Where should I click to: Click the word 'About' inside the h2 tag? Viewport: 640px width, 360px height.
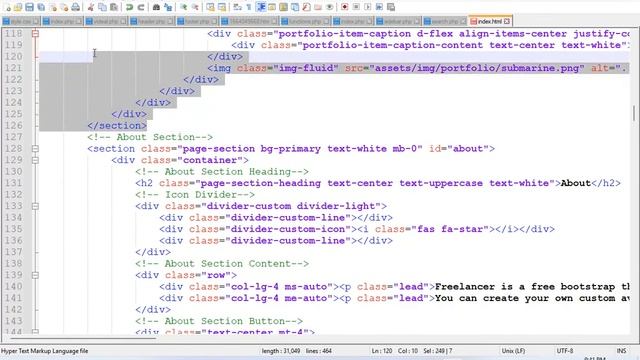[x=576, y=183]
